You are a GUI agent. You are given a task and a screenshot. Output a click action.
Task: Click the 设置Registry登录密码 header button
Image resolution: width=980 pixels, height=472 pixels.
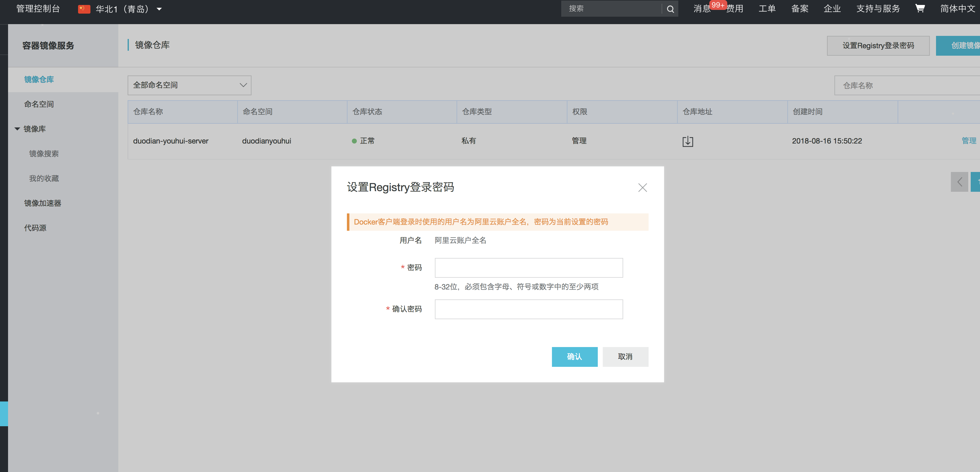coord(878,46)
